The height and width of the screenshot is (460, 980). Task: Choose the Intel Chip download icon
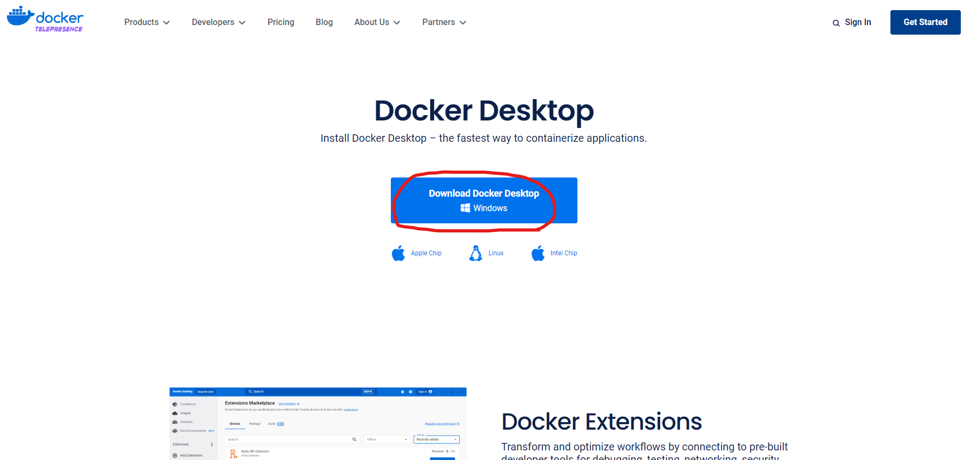(x=538, y=253)
